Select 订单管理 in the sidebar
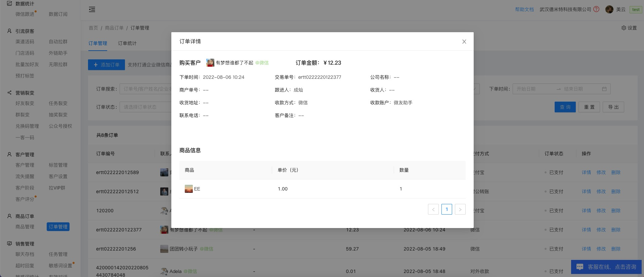This screenshot has height=277, width=644. tap(58, 227)
